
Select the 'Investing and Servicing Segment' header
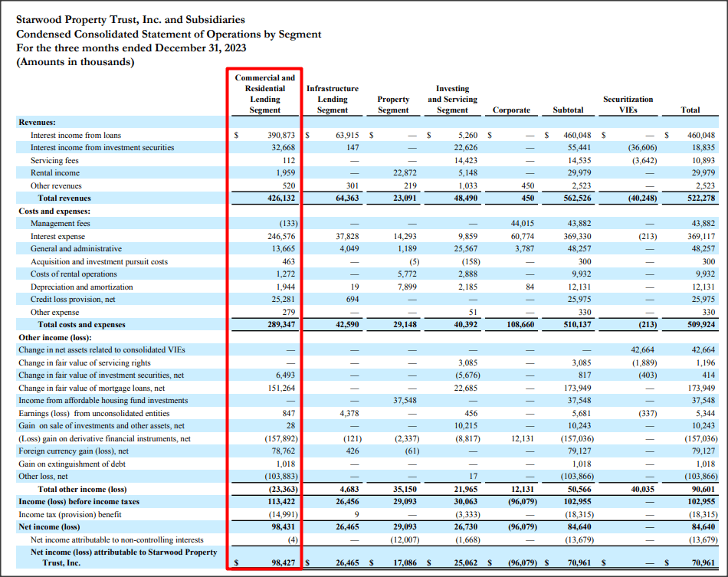452,100
